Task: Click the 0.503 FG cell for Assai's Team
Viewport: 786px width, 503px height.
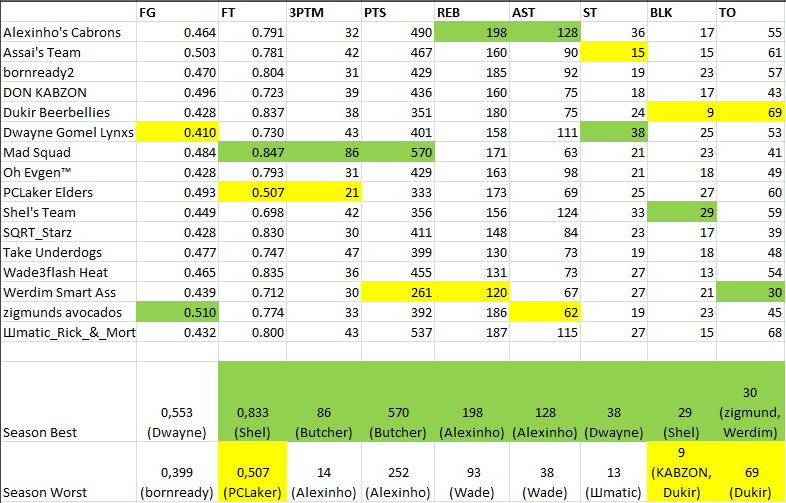Action: (x=177, y=52)
